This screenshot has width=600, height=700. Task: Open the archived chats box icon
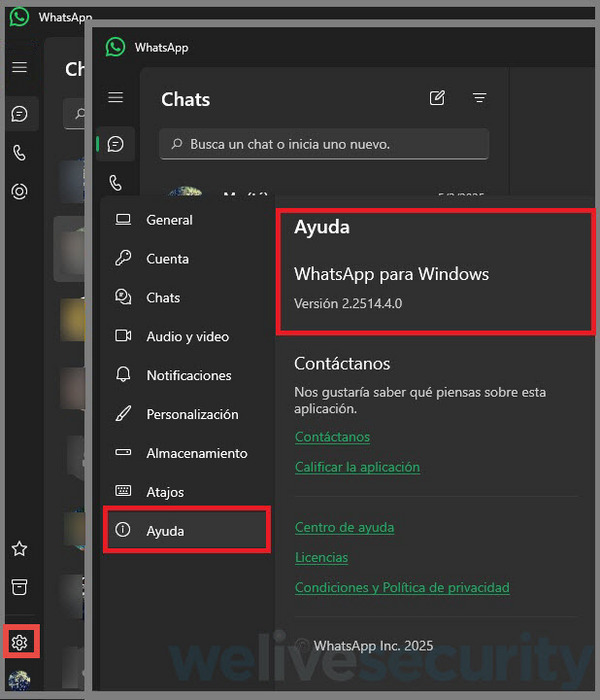[x=19, y=586]
